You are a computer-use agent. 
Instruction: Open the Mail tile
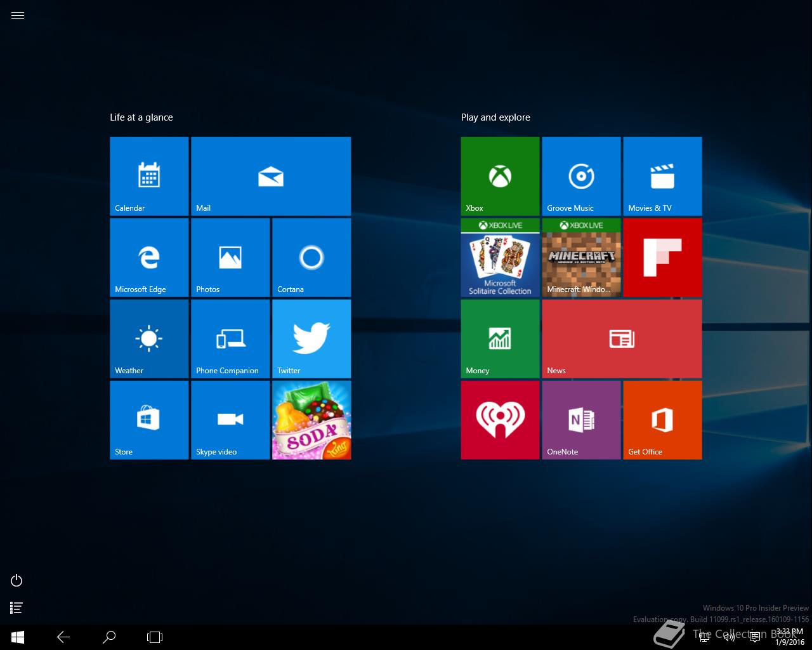pos(271,176)
